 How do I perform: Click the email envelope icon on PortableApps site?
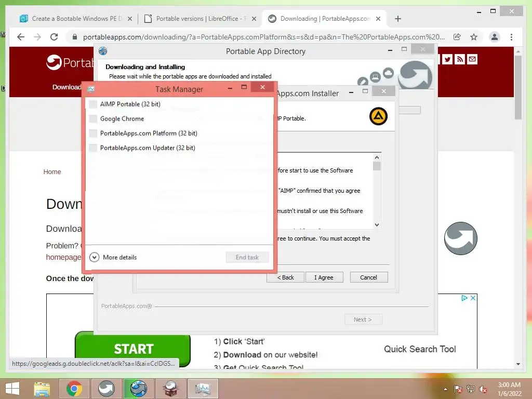click(x=472, y=59)
